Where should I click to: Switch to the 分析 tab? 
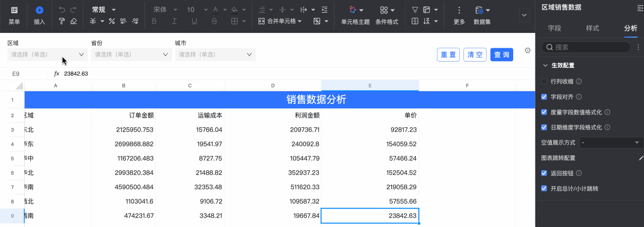click(x=631, y=28)
